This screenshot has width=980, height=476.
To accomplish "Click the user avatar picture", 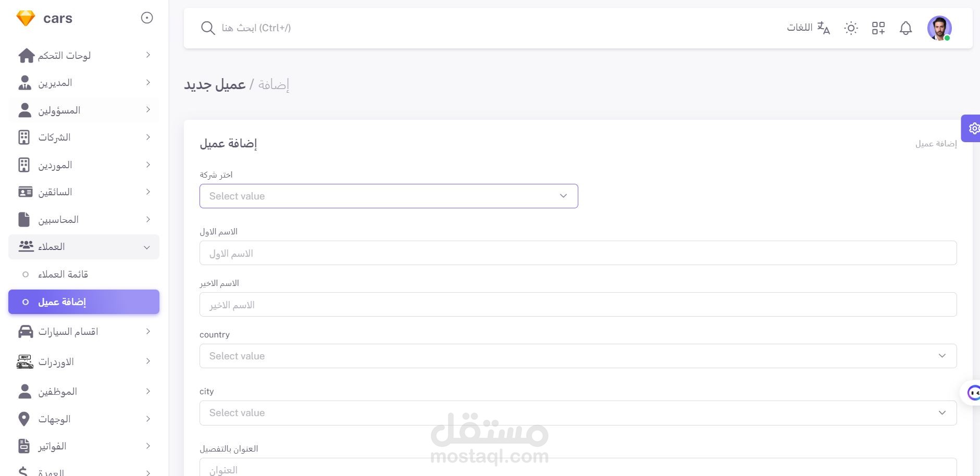I will click(939, 28).
